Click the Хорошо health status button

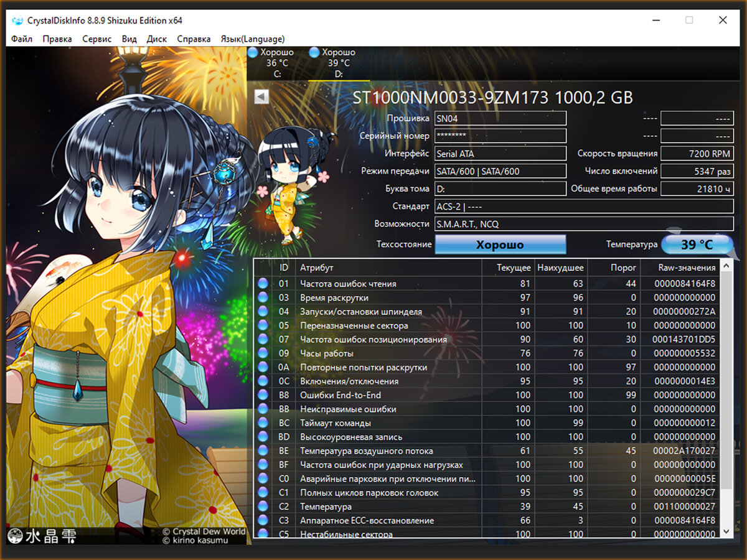click(x=500, y=245)
